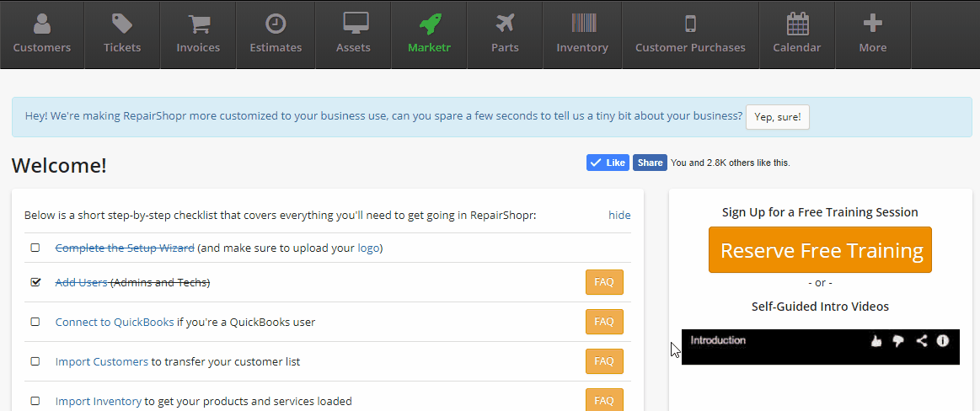Click the Facebook Like button
The width and height of the screenshot is (980, 411).
(x=608, y=163)
